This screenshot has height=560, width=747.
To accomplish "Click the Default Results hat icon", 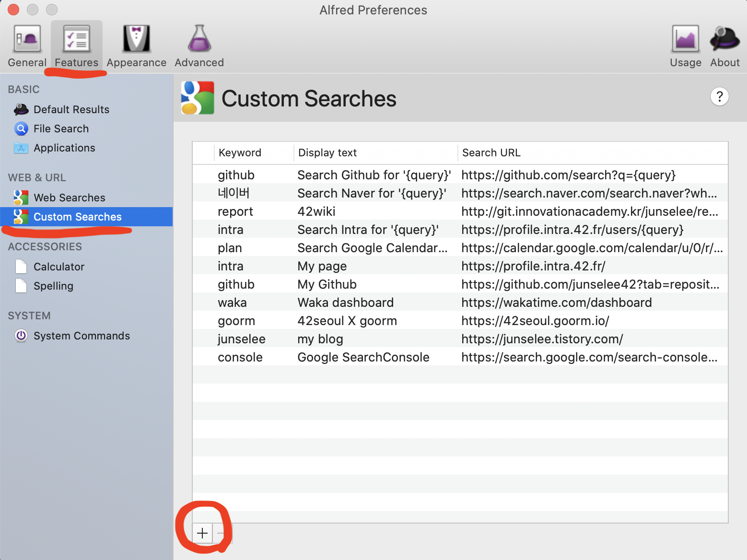I will [x=21, y=109].
